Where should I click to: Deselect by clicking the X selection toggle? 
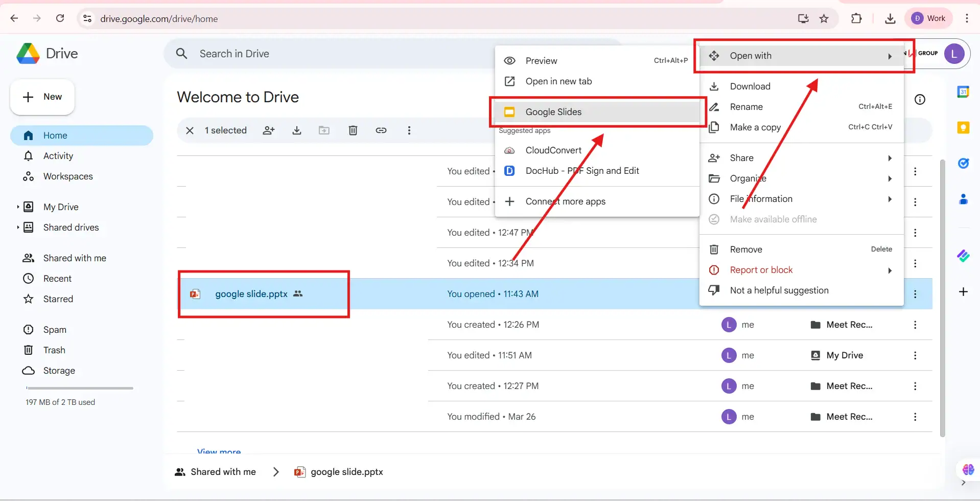pyautogui.click(x=190, y=130)
